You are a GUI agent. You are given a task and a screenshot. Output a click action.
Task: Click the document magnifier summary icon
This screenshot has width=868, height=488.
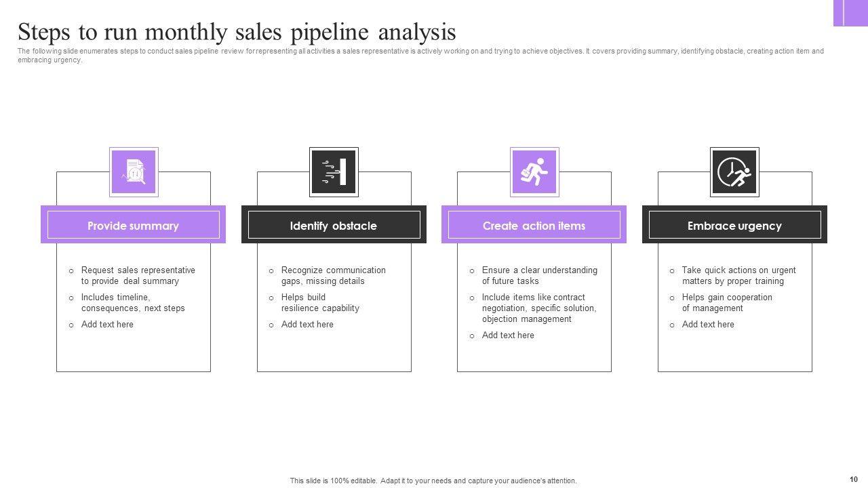point(134,172)
